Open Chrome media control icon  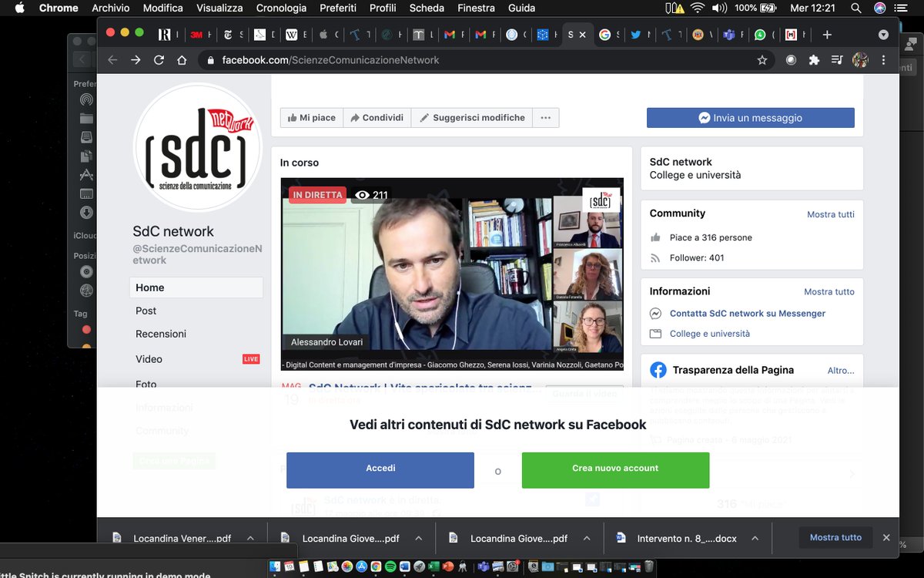tap(837, 60)
